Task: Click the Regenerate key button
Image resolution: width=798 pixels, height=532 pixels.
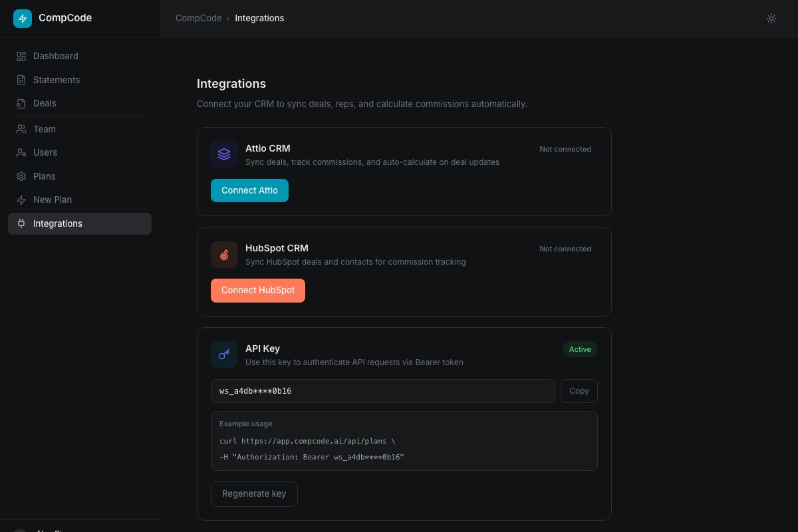Action: point(254,494)
